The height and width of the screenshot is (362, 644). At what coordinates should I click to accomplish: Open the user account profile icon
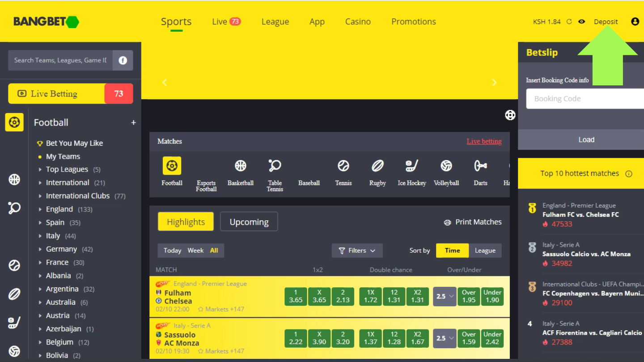coord(635,21)
